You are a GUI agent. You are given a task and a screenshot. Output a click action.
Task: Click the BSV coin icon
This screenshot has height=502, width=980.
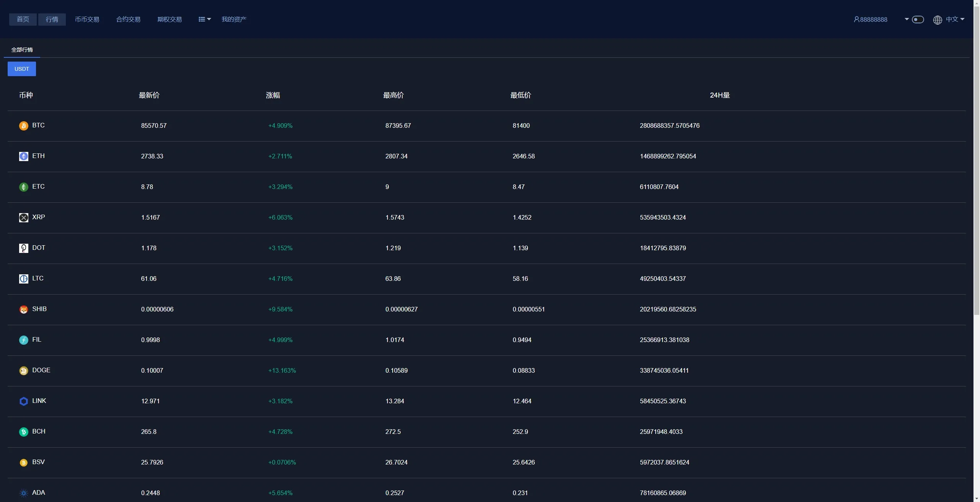coord(24,463)
